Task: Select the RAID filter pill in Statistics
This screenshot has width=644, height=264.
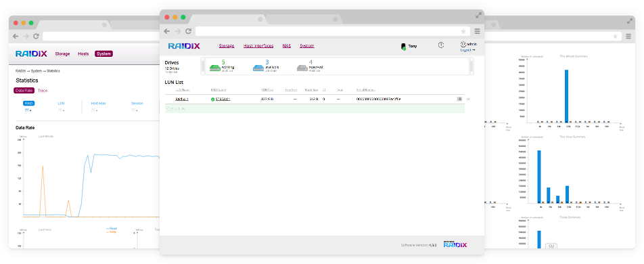Action: [28, 104]
